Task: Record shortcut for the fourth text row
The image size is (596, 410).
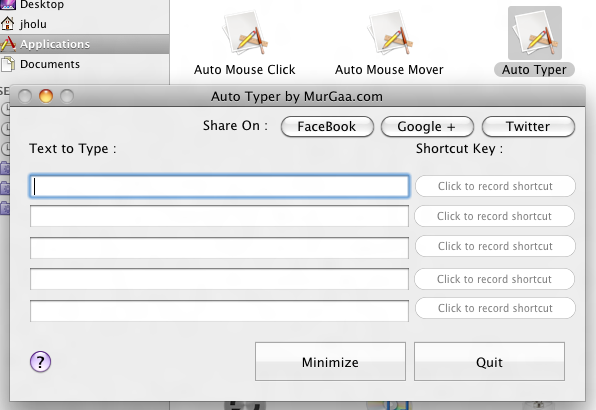Action: tap(495, 279)
